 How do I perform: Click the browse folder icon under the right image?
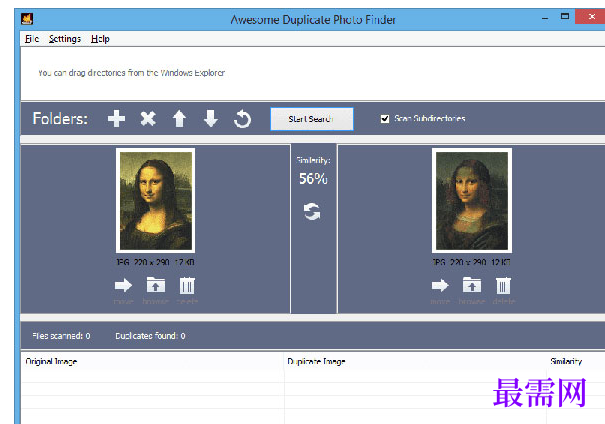(x=472, y=285)
